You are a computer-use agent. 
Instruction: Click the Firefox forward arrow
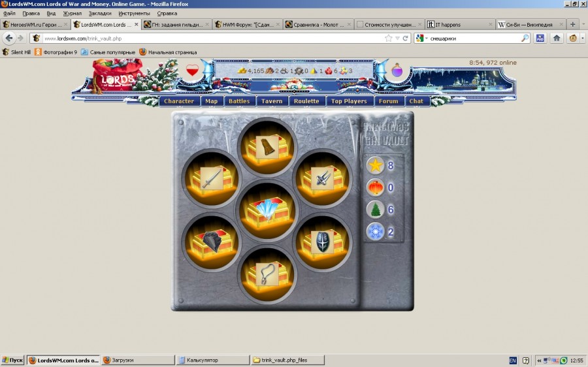pyautogui.click(x=21, y=39)
